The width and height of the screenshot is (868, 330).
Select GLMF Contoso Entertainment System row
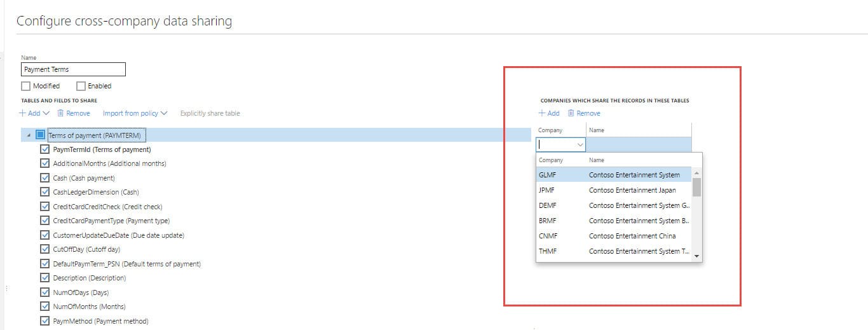(x=613, y=175)
